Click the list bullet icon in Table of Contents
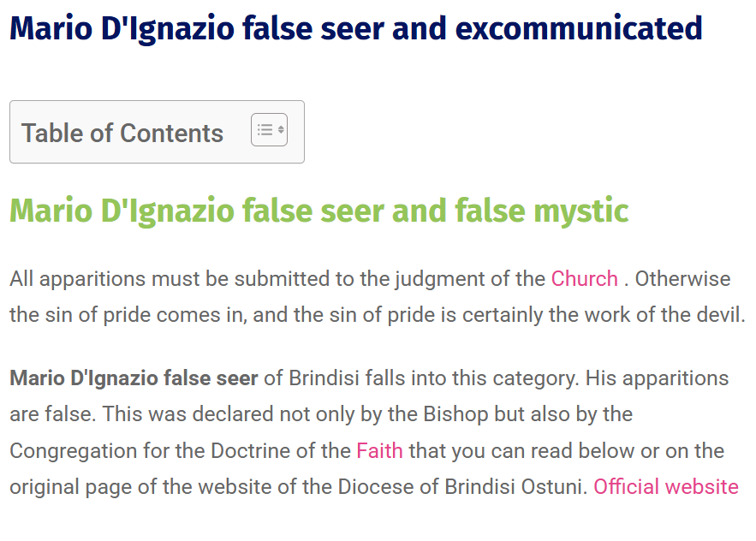 click(x=264, y=128)
